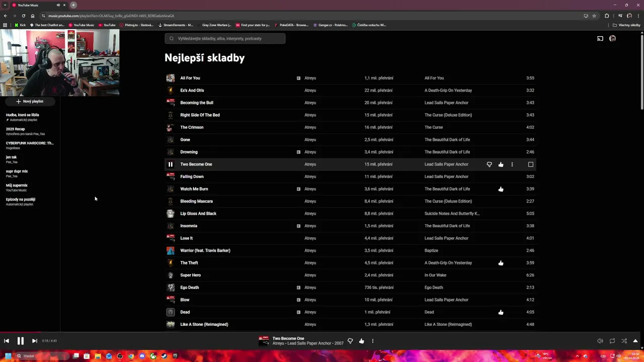
Task: Click the Becoming the Bull thumbnail
Action: pos(171,103)
